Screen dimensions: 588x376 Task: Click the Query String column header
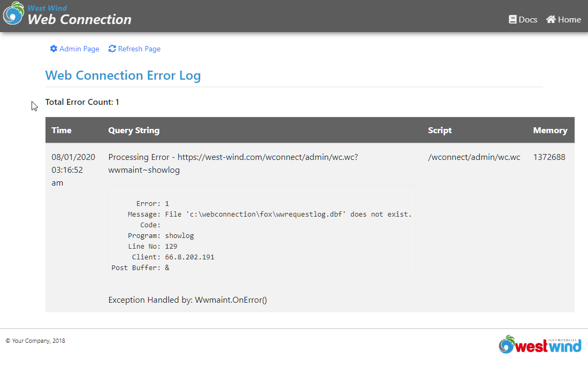[x=134, y=130]
